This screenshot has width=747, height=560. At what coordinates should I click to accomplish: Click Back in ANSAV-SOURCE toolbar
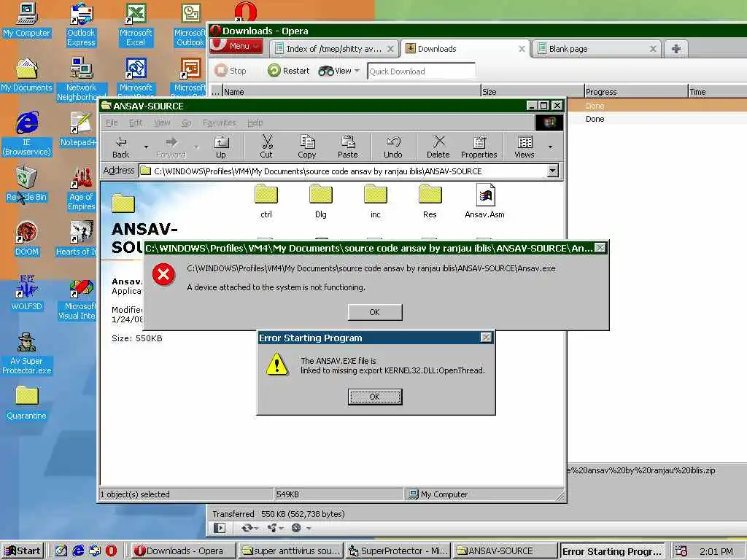[x=121, y=147]
